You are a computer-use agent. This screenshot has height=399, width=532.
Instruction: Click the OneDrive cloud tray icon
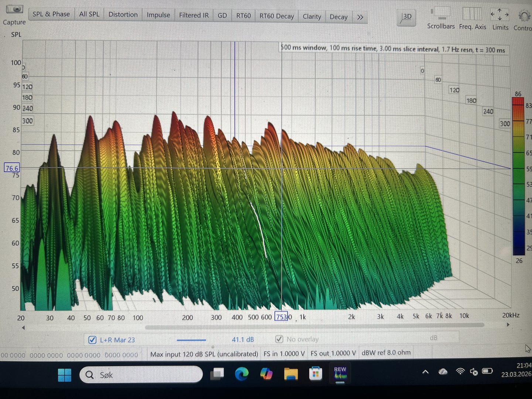click(443, 372)
